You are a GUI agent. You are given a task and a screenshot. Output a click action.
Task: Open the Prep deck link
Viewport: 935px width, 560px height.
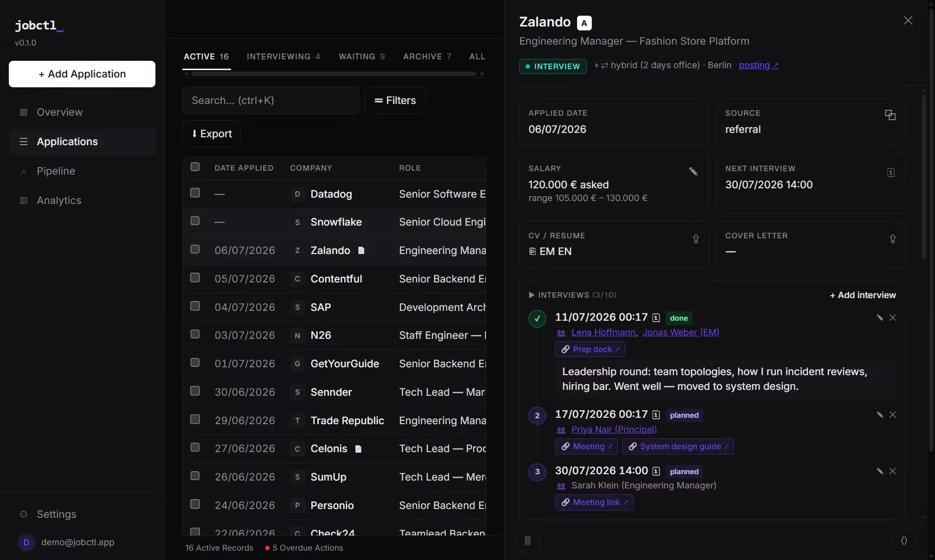click(590, 350)
